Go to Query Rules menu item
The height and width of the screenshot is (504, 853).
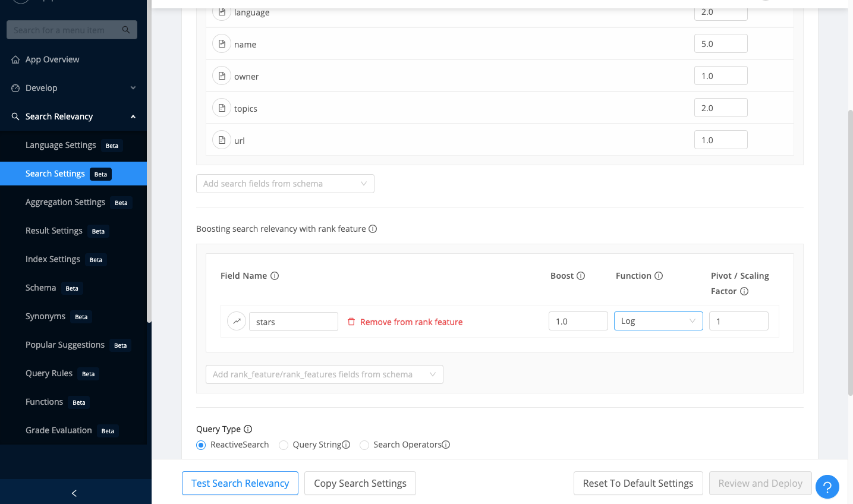(49, 373)
